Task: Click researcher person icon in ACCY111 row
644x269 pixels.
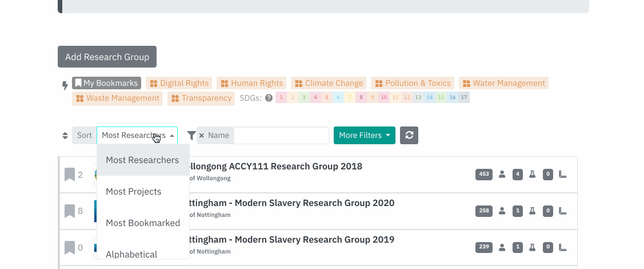Action: [x=502, y=175]
